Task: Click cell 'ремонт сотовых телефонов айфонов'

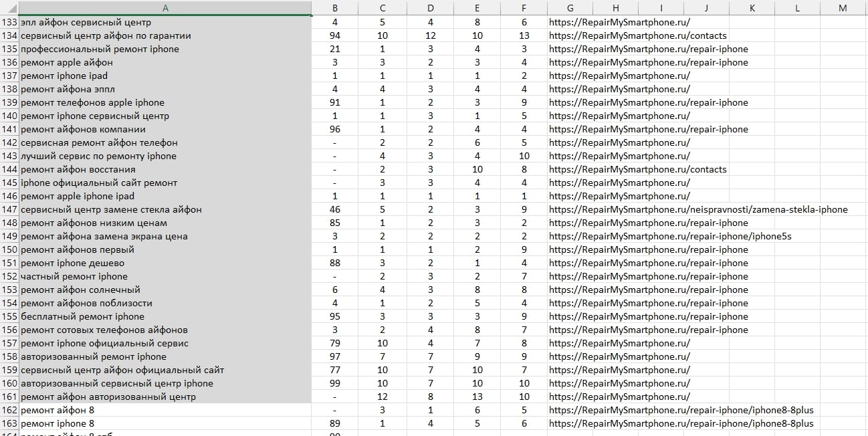Action: click(165, 330)
